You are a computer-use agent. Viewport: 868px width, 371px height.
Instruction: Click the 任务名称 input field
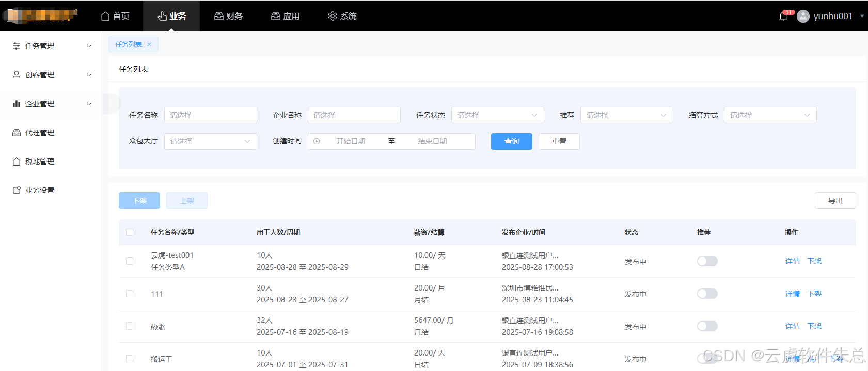click(x=210, y=115)
